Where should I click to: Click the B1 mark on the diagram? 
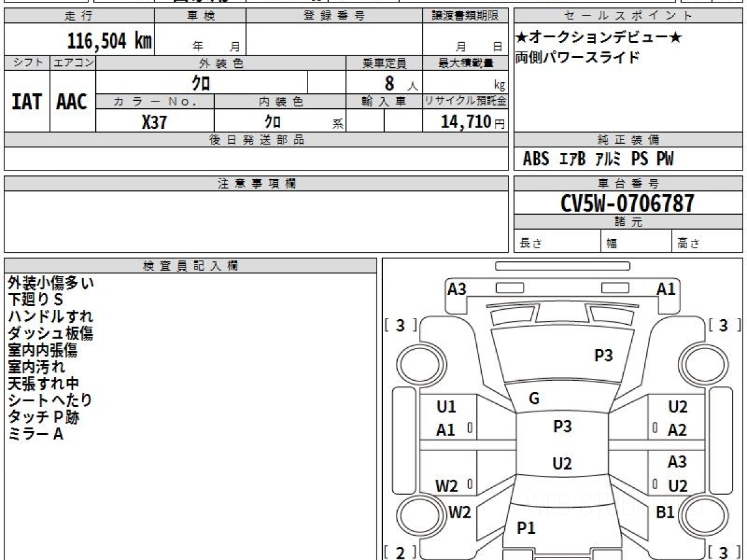(x=665, y=513)
